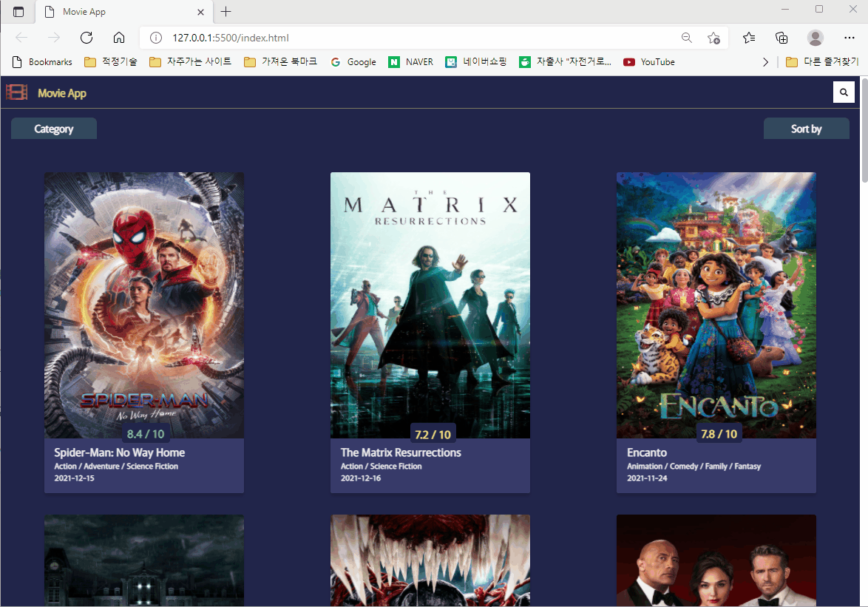Open the Google bookmark
This screenshot has height=607, width=868.
click(x=353, y=62)
